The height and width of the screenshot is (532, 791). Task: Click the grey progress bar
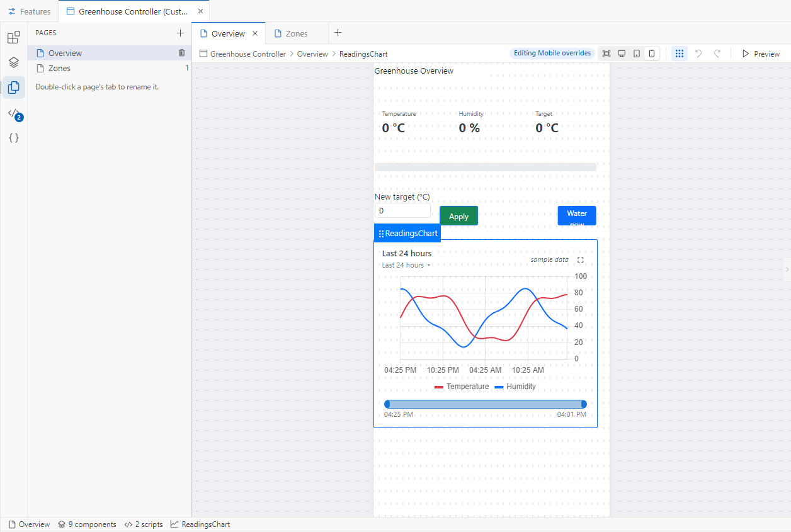tap(486, 167)
